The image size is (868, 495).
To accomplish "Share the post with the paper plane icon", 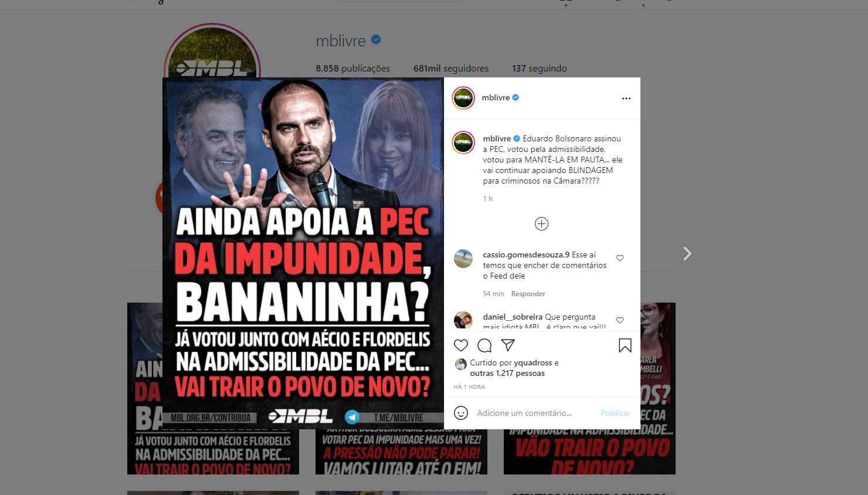I will tap(508, 345).
